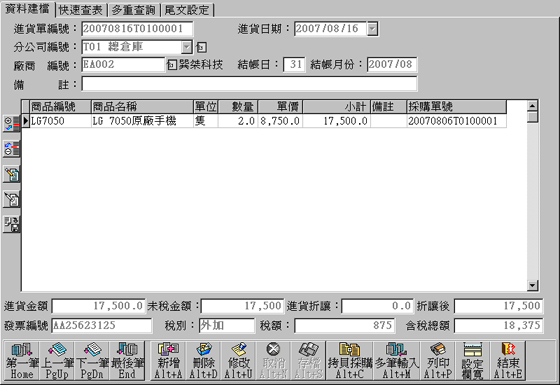Click the 列印 (Alt+P) print button
The width and height of the screenshot is (560, 385).
(x=438, y=360)
